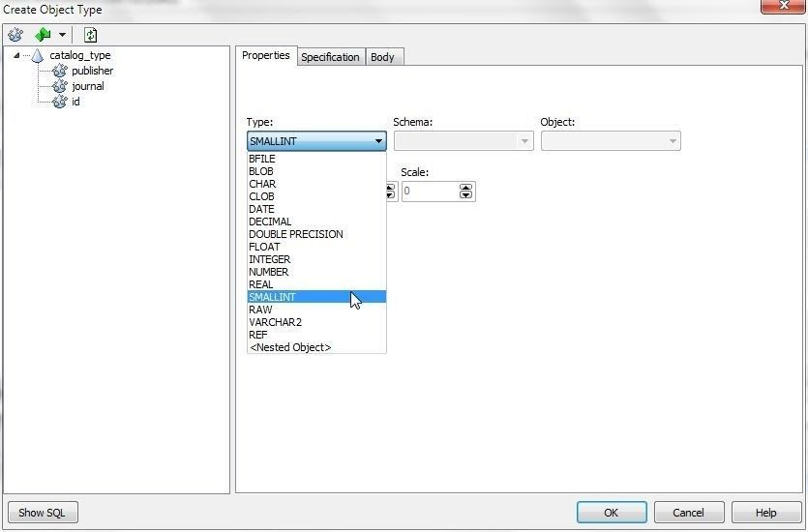This screenshot has width=808, height=532.
Task: Click the Scale spinner arrows
Action: tap(465, 192)
